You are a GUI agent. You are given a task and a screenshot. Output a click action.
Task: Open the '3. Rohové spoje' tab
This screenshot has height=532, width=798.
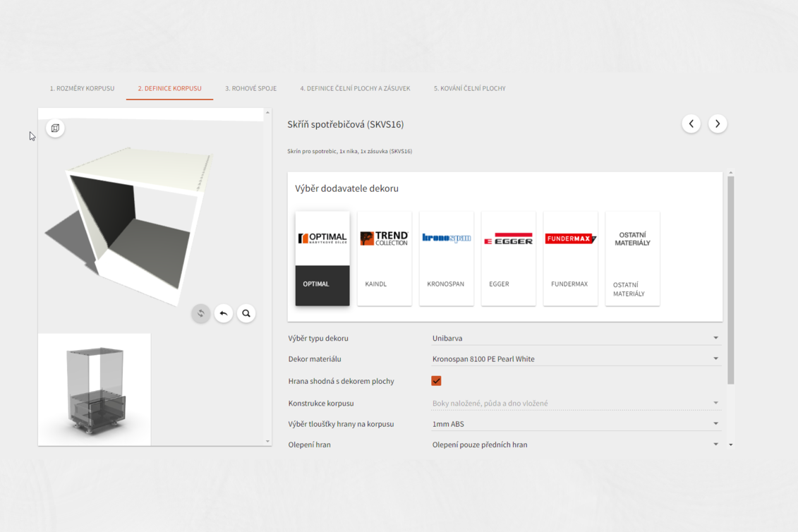coord(250,89)
